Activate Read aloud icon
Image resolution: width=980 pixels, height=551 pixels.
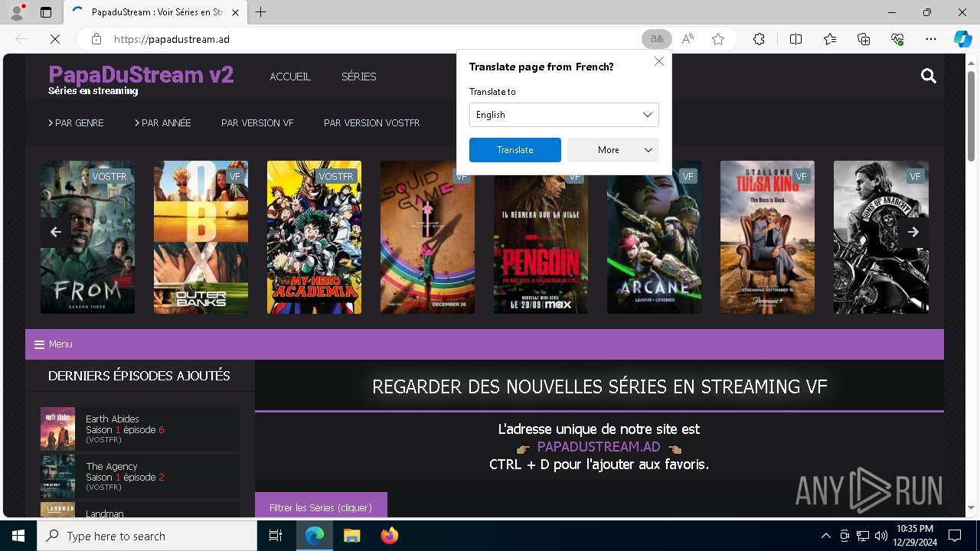688,39
